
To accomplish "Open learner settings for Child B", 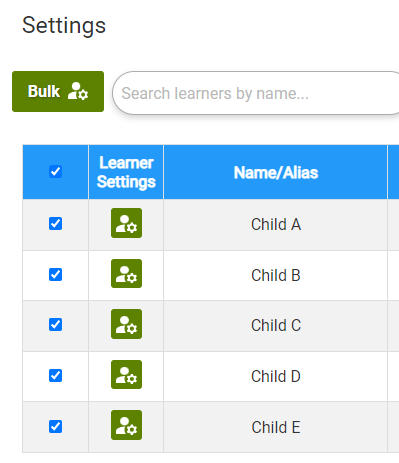I will coord(126,274).
